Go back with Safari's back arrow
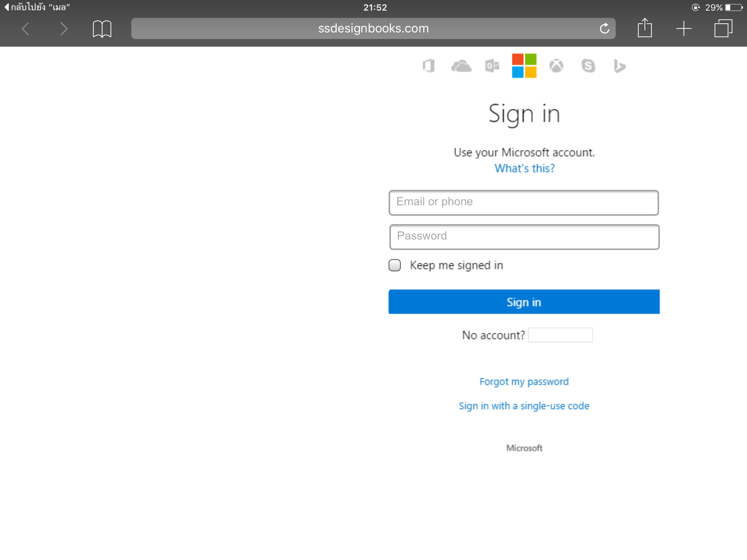Screen dimensions: 747x560 [x=25, y=29]
